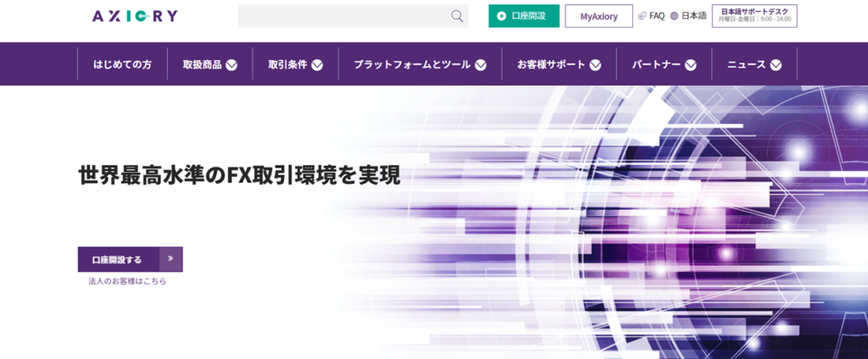Open the プラットフォームとツール menu
Image resolution: width=868 pixels, height=359 pixels.
pyautogui.click(x=413, y=64)
